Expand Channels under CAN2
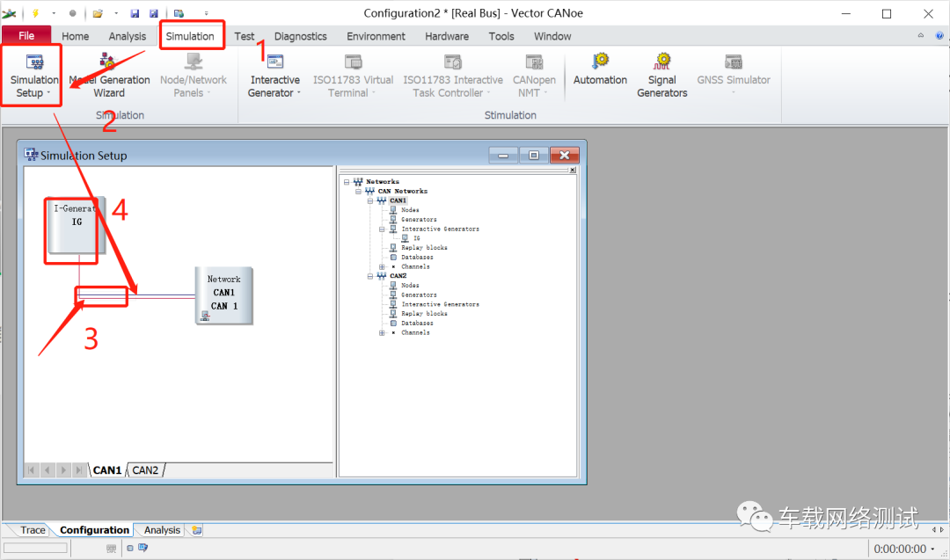This screenshot has width=950, height=560. click(382, 333)
